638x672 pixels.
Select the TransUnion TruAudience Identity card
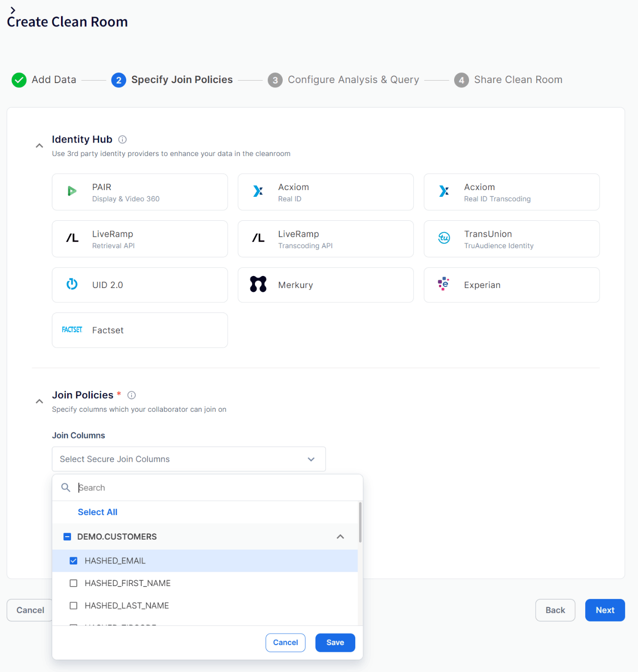tap(512, 239)
